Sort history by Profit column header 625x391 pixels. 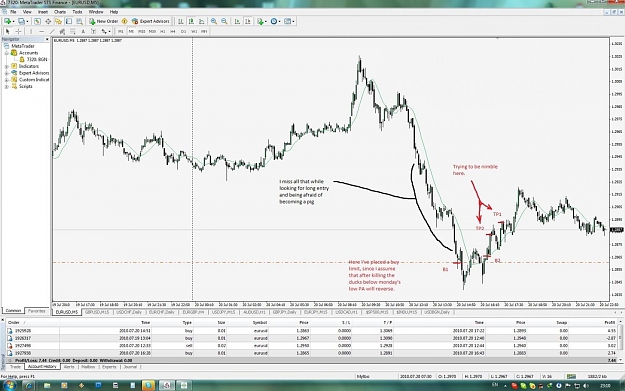(x=609, y=322)
